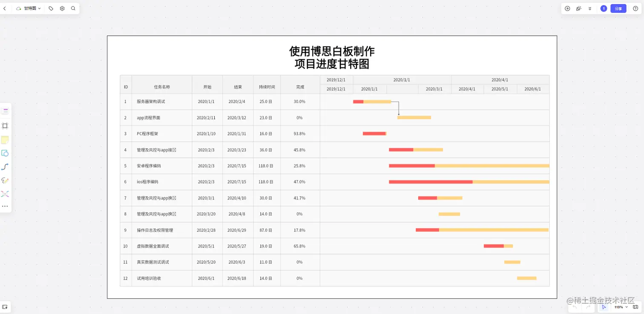Image resolution: width=644 pixels, height=314 pixels.
Task: Click the blue 分享 share button
Action: 618,9
